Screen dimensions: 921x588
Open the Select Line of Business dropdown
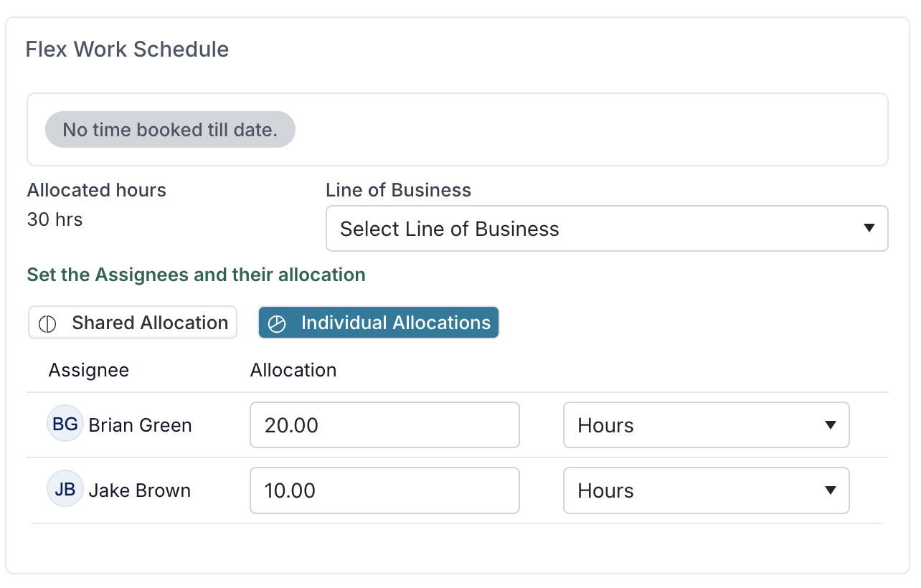607,229
